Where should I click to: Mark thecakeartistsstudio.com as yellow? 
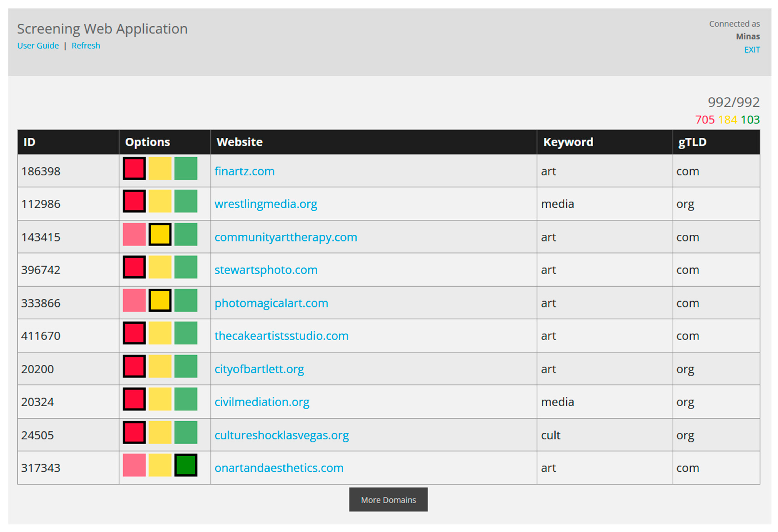(x=160, y=333)
